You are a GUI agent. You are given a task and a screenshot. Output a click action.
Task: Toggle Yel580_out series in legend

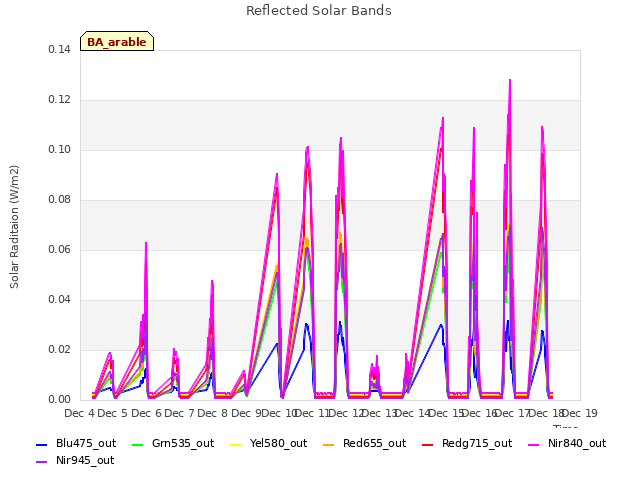pyautogui.click(x=269, y=444)
